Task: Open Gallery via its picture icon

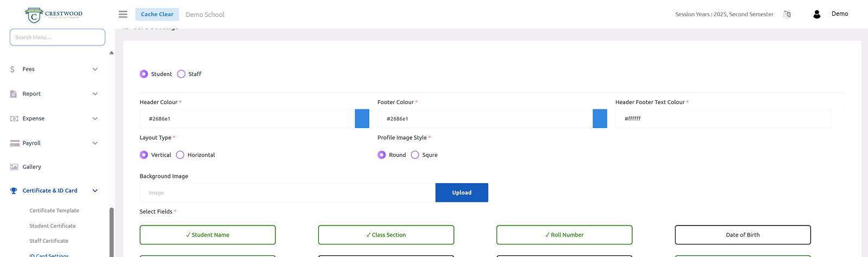Action: coord(14,167)
